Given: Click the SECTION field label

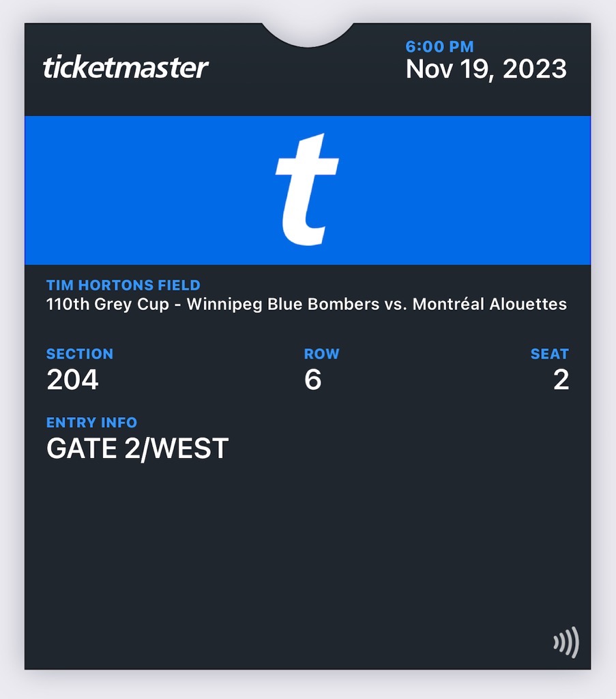Looking at the screenshot, I should coord(80,354).
